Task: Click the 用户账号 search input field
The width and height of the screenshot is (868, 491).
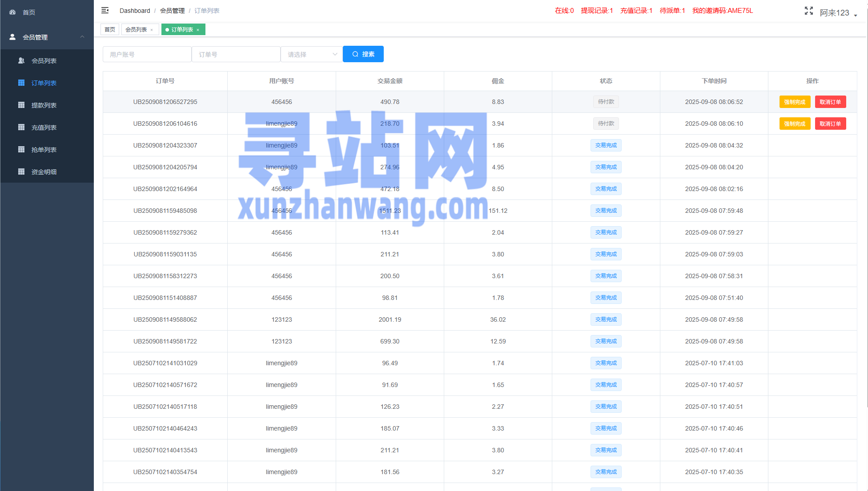Action: (x=147, y=54)
